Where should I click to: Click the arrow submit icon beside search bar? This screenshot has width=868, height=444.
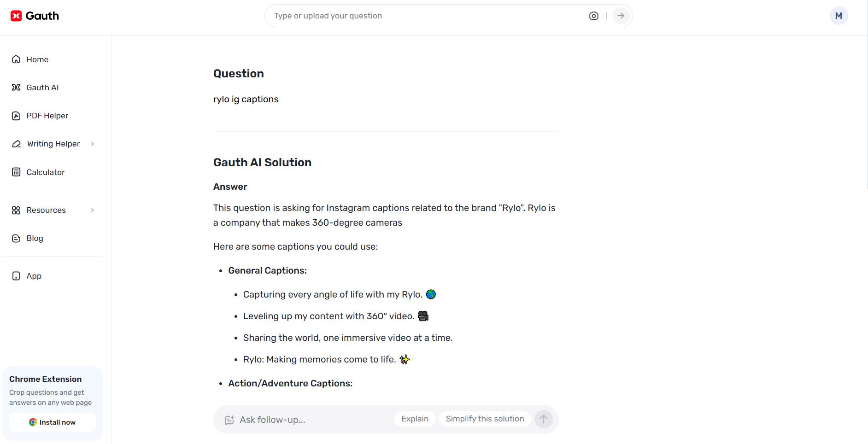[621, 15]
